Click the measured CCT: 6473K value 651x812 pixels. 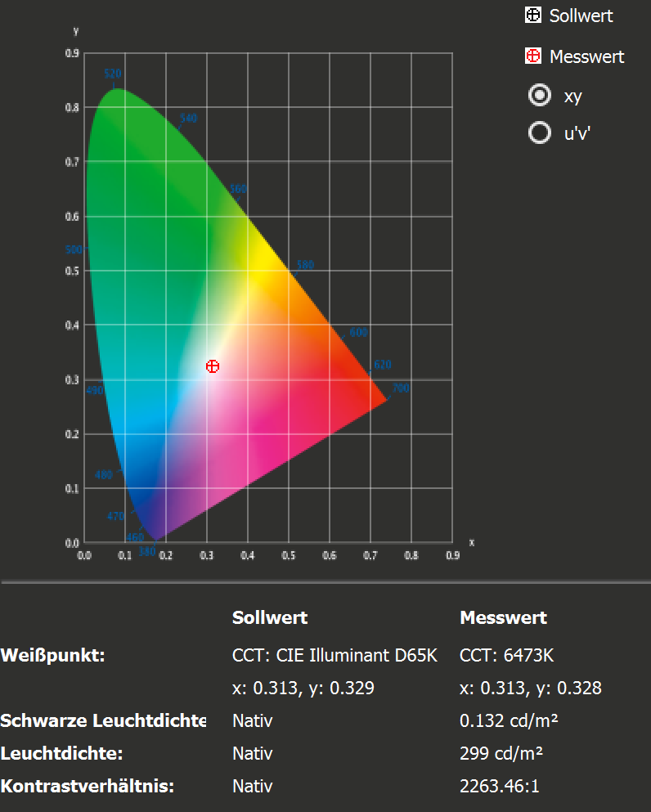coord(501,656)
